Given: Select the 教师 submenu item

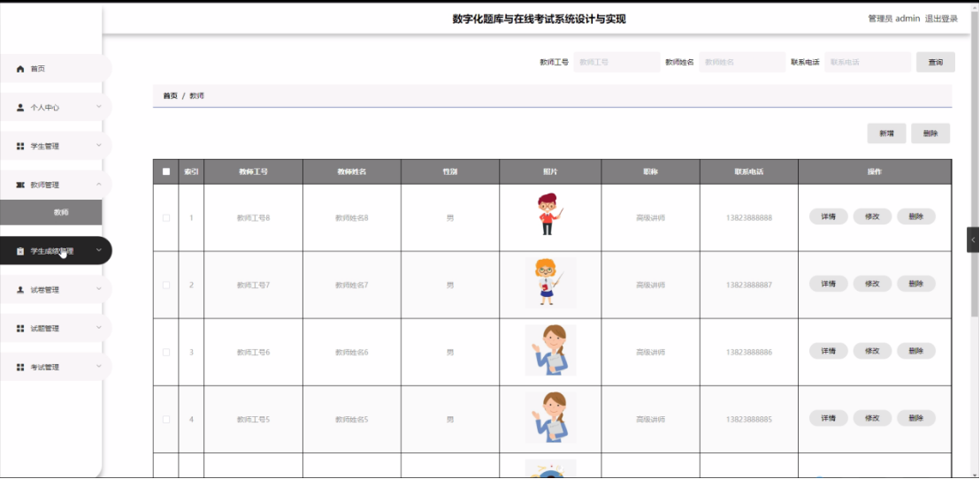Looking at the screenshot, I should 51,212.
